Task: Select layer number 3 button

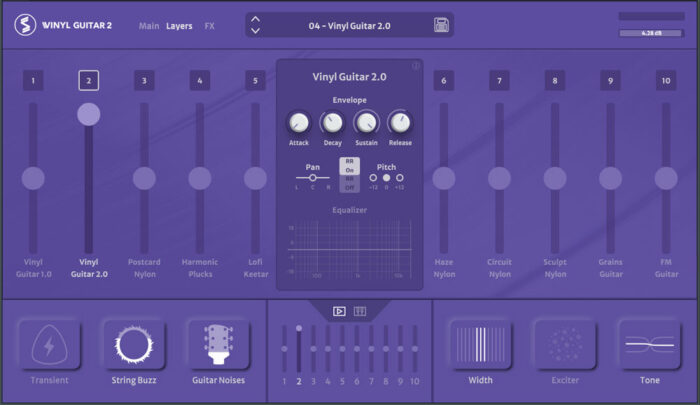Action: click(x=144, y=80)
